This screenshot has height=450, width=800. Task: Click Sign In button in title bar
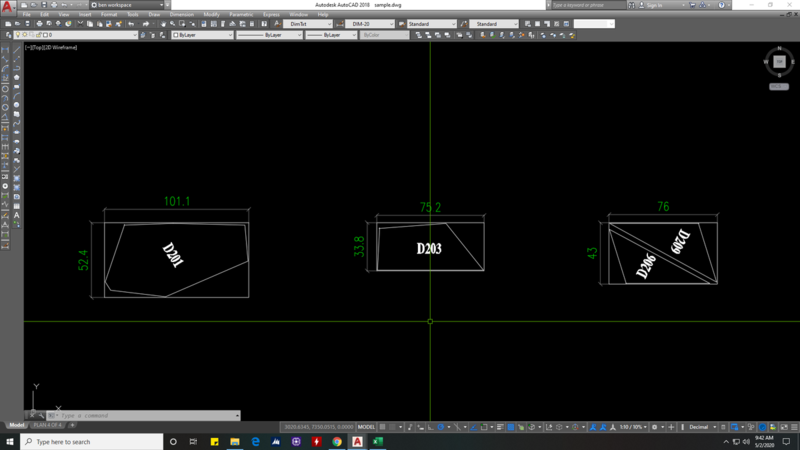(655, 5)
